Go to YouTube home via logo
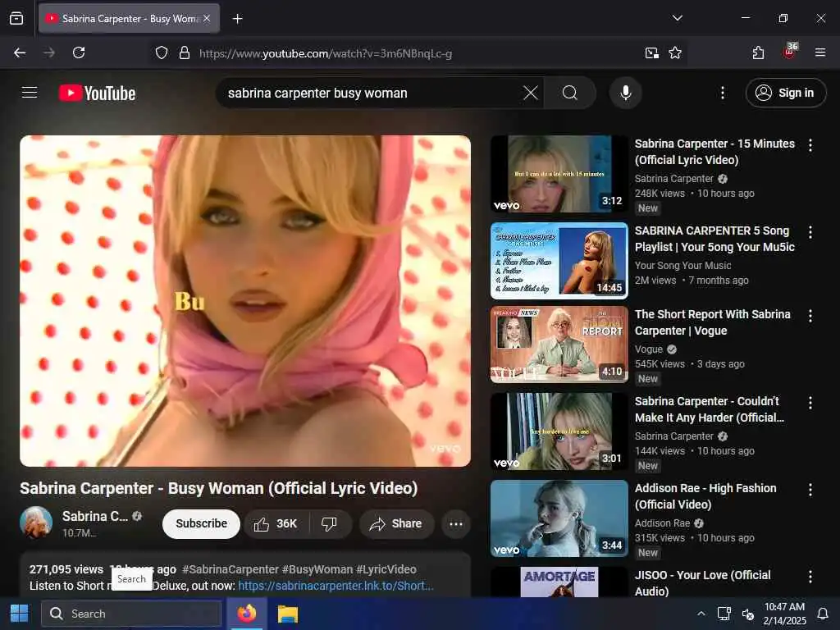 (97, 94)
